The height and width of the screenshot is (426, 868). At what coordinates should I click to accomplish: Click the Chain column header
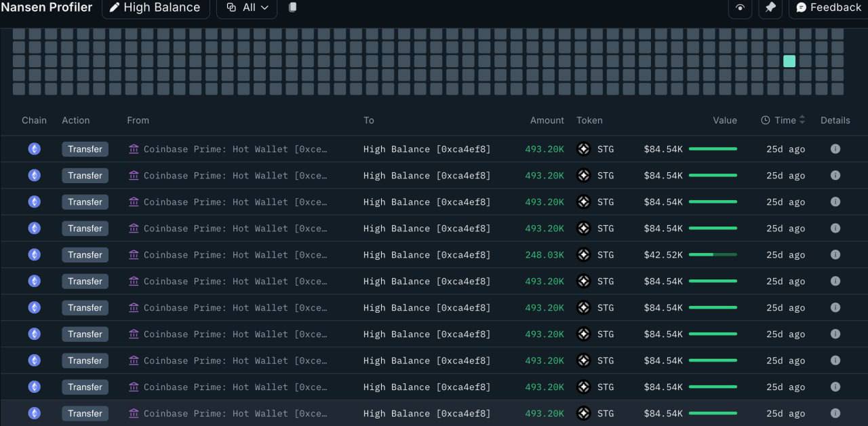pyautogui.click(x=34, y=120)
